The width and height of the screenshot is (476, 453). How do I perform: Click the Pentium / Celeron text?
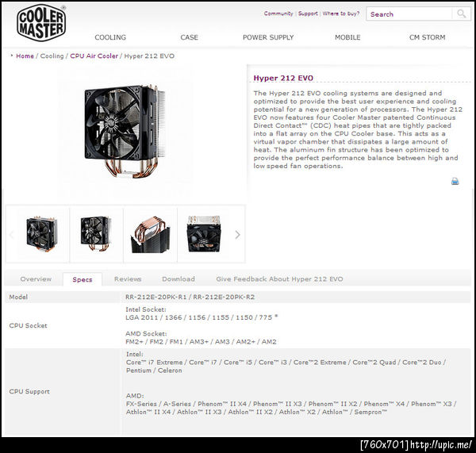tap(154, 370)
